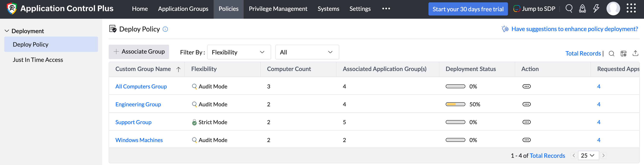Click Strict Mode text in Support Group row
This screenshot has width=644, height=165.
tap(213, 122)
